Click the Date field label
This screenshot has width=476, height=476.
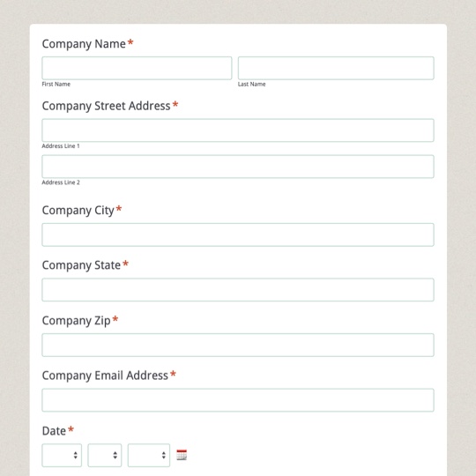pyautogui.click(x=54, y=431)
